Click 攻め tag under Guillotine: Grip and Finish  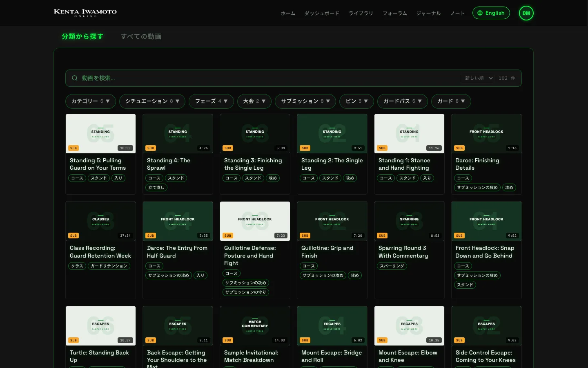tap(355, 276)
